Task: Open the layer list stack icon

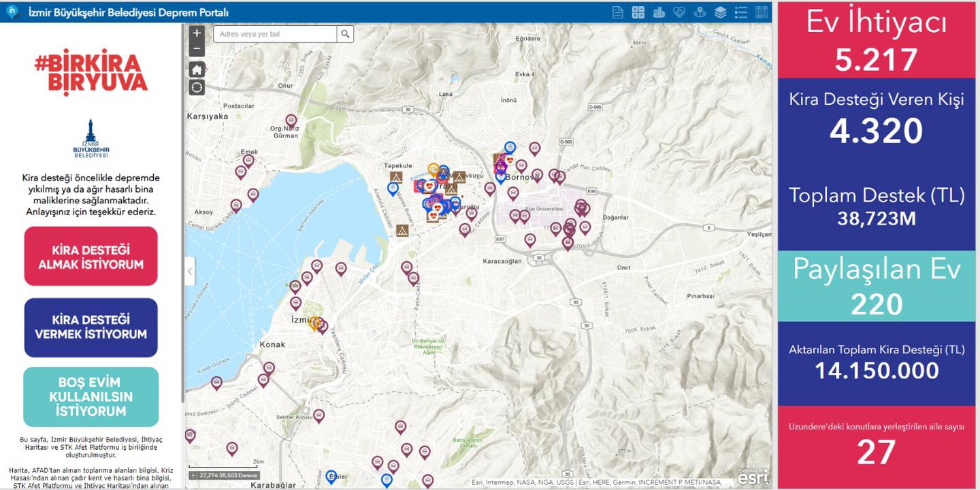Action: tap(720, 12)
